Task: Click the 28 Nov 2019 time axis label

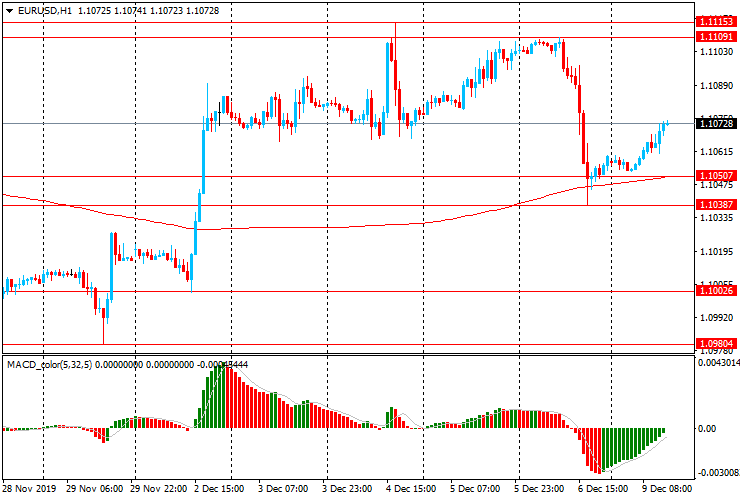Action: pos(29,488)
